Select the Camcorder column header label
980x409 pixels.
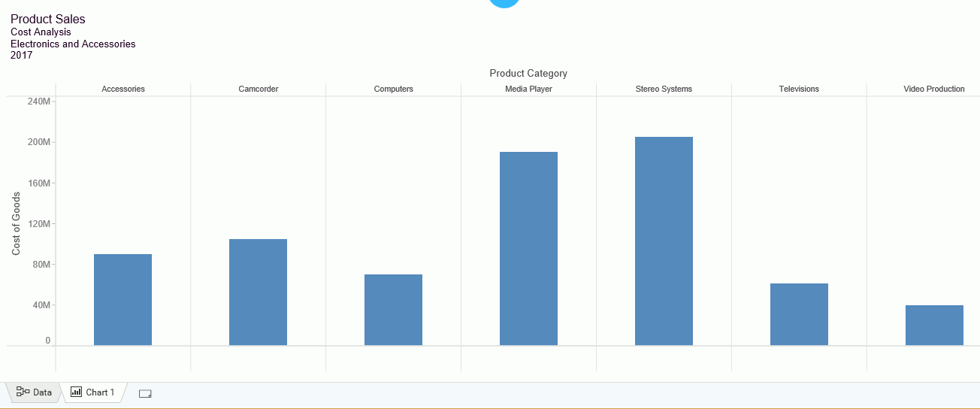[x=259, y=89]
